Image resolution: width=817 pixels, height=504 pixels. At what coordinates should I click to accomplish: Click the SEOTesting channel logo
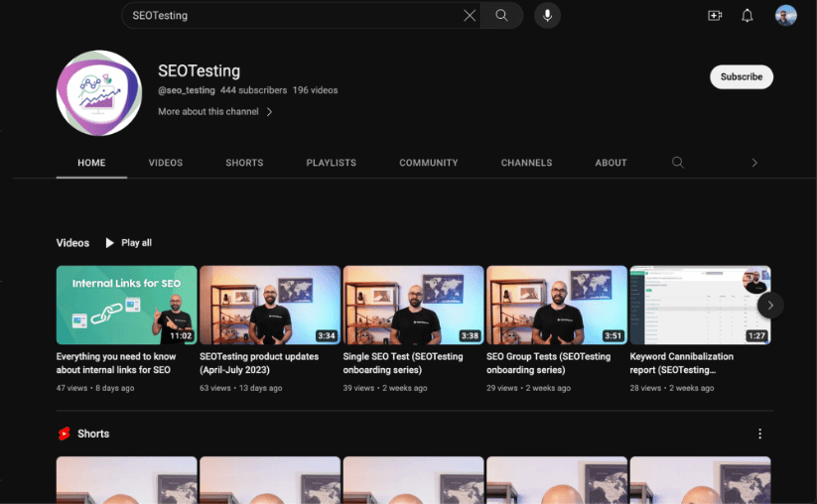(99, 93)
